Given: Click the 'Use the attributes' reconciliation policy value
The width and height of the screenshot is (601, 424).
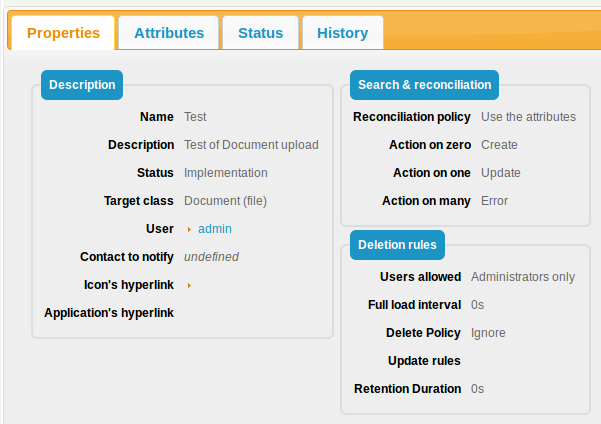Looking at the screenshot, I should coord(528,117).
